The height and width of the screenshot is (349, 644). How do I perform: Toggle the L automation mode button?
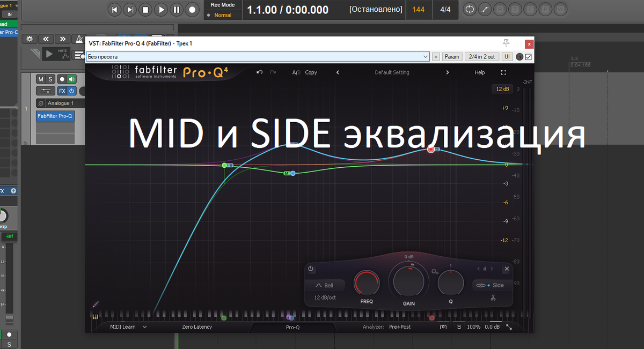[530, 9]
